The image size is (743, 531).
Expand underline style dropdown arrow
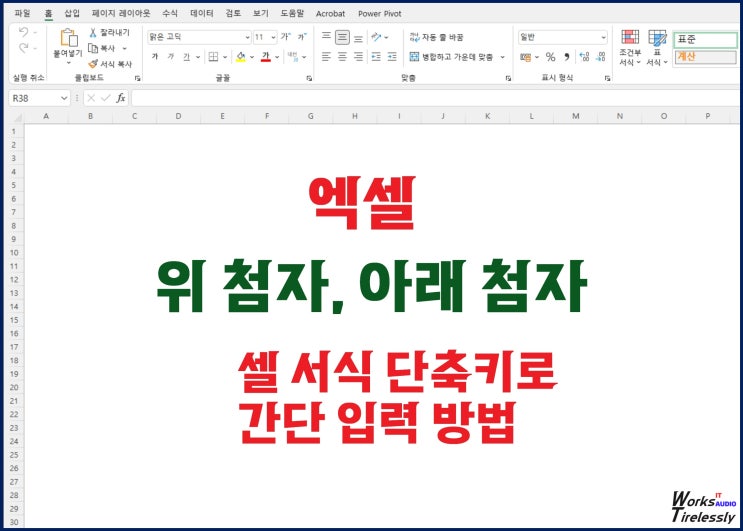(x=198, y=57)
